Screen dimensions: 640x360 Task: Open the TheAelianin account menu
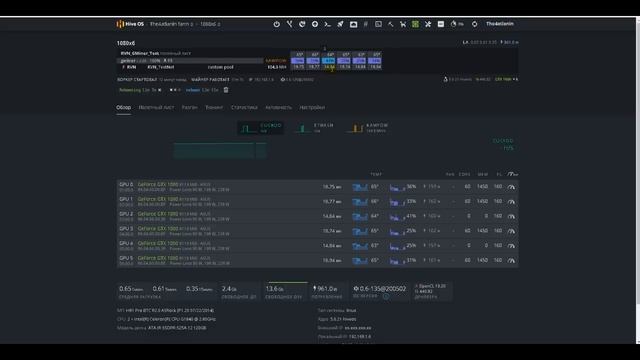click(500, 24)
